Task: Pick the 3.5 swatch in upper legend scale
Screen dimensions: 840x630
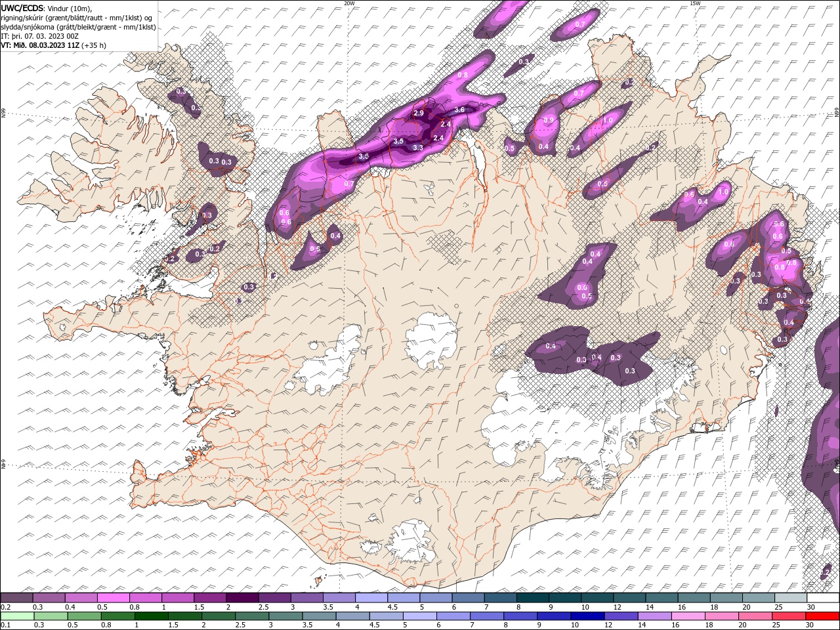Action: (x=339, y=598)
